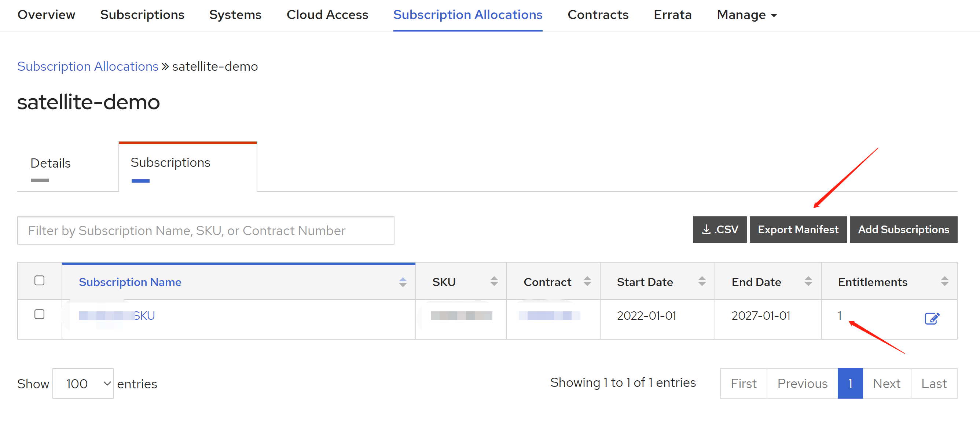Click the edit entitlements pencil icon
The width and height of the screenshot is (980, 421).
pos(932,318)
